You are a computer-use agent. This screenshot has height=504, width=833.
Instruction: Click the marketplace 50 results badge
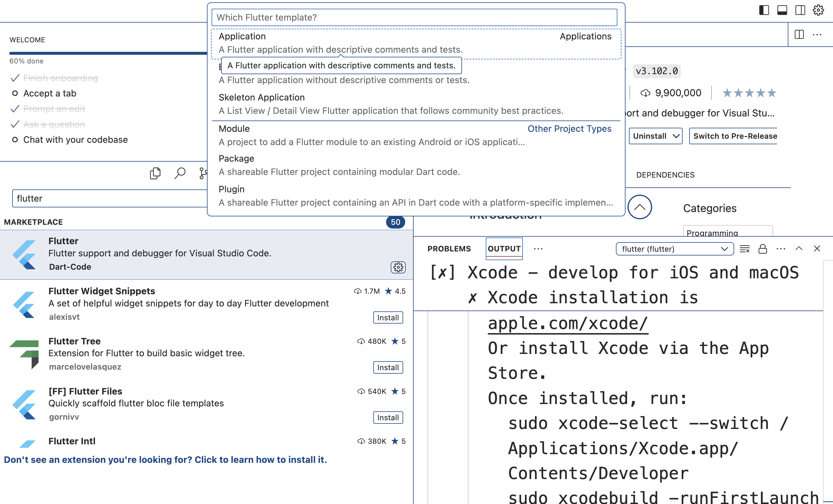[x=395, y=222]
